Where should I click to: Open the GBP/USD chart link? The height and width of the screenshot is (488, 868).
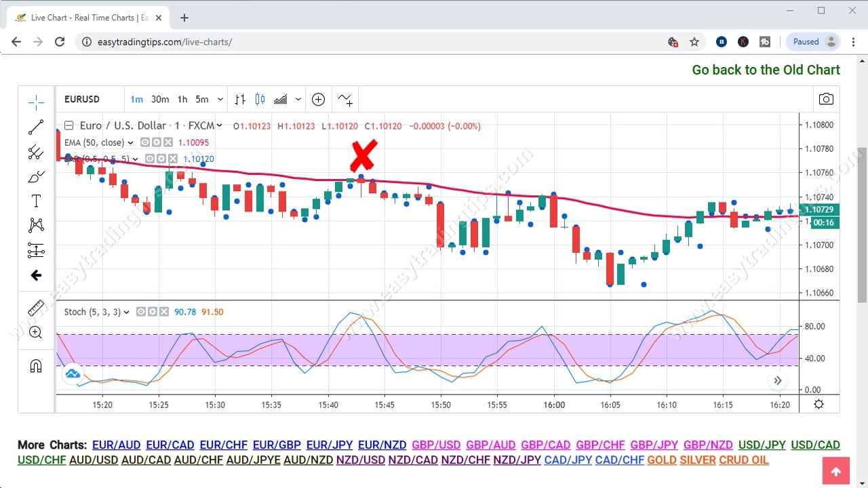click(436, 445)
